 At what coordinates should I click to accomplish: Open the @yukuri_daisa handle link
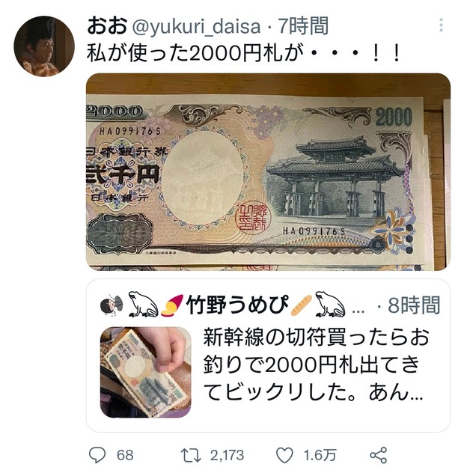(x=196, y=26)
